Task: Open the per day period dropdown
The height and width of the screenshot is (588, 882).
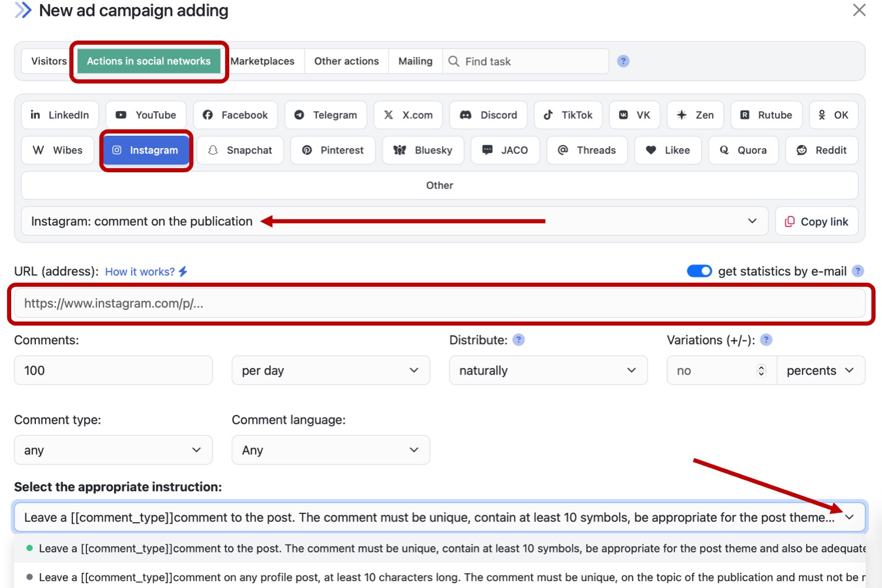Action: click(330, 370)
